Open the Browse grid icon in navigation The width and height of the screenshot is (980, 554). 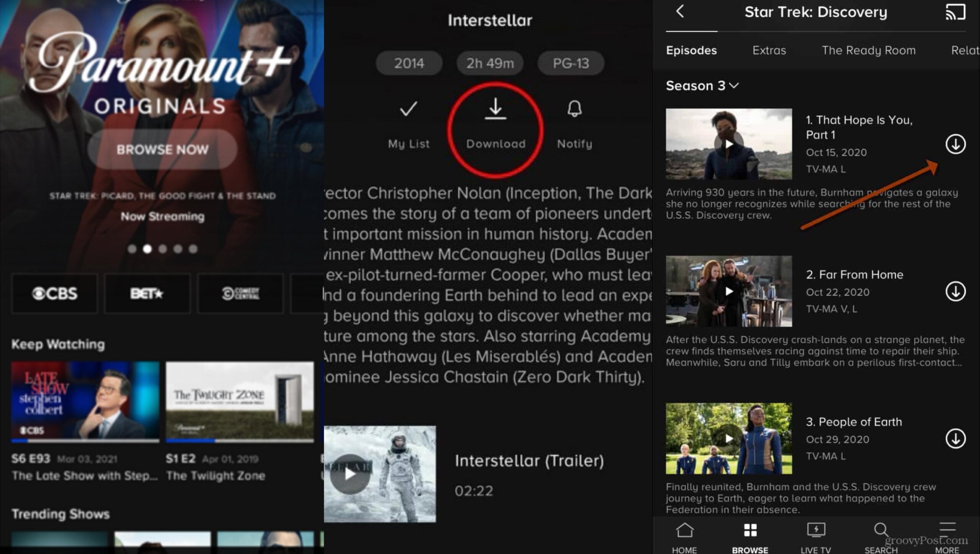[750, 531]
